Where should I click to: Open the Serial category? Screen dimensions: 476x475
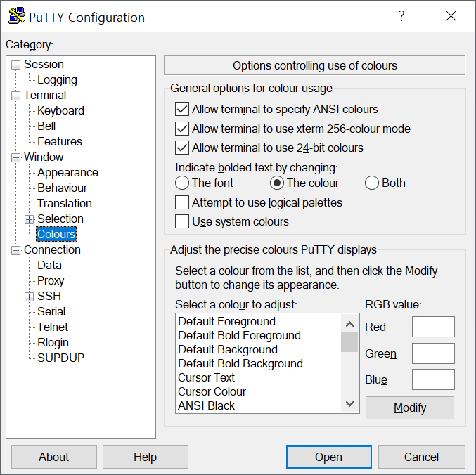(51, 312)
